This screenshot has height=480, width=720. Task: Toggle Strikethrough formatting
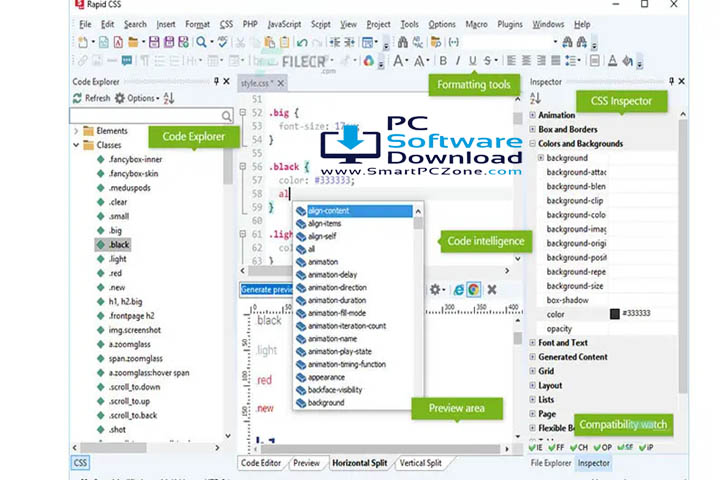click(x=487, y=61)
